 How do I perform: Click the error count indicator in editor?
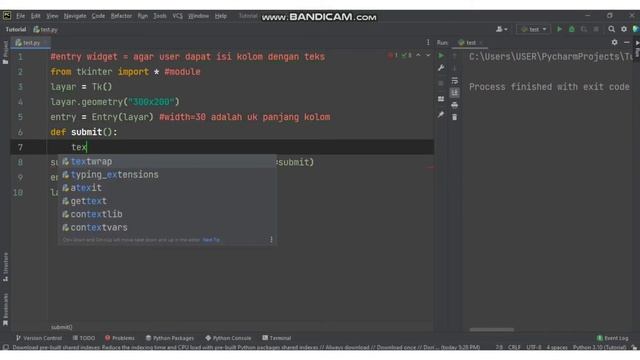coord(393,56)
